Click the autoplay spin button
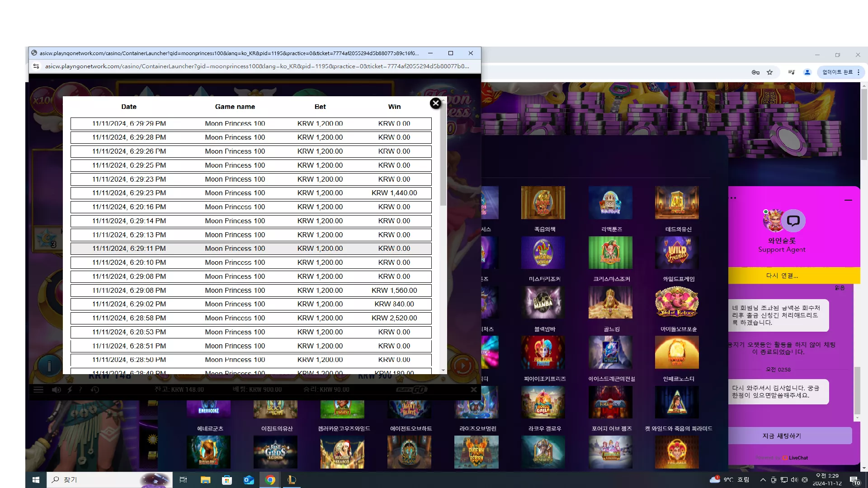The image size is (868, 488). pos(462,366)
